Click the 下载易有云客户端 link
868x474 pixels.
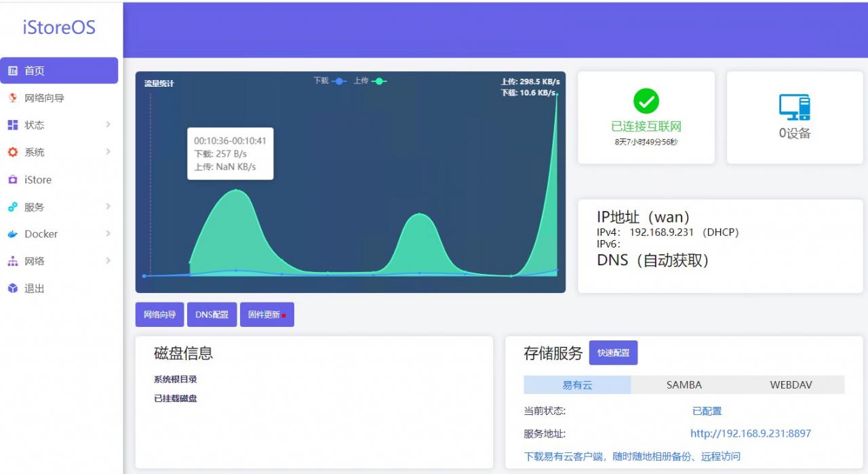pos(632,456)
